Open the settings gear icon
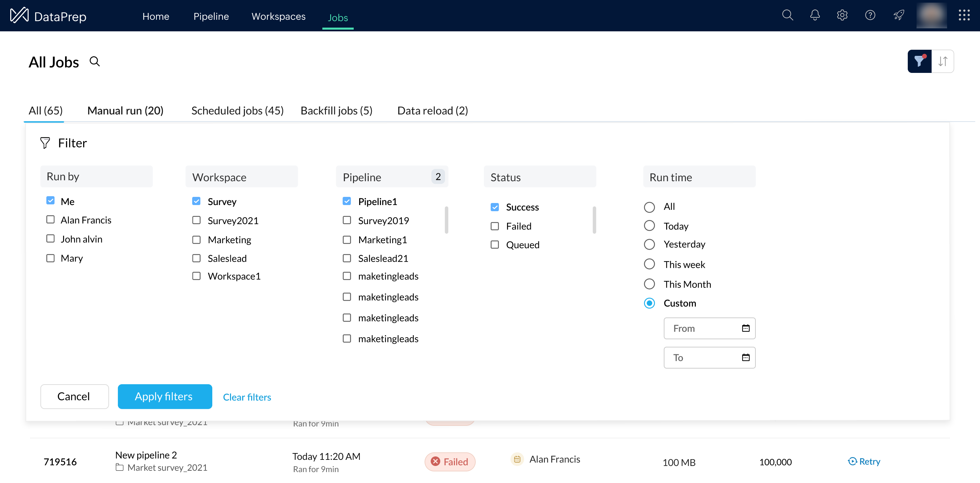This screenshot has height=483, width=980. (842, 15)
